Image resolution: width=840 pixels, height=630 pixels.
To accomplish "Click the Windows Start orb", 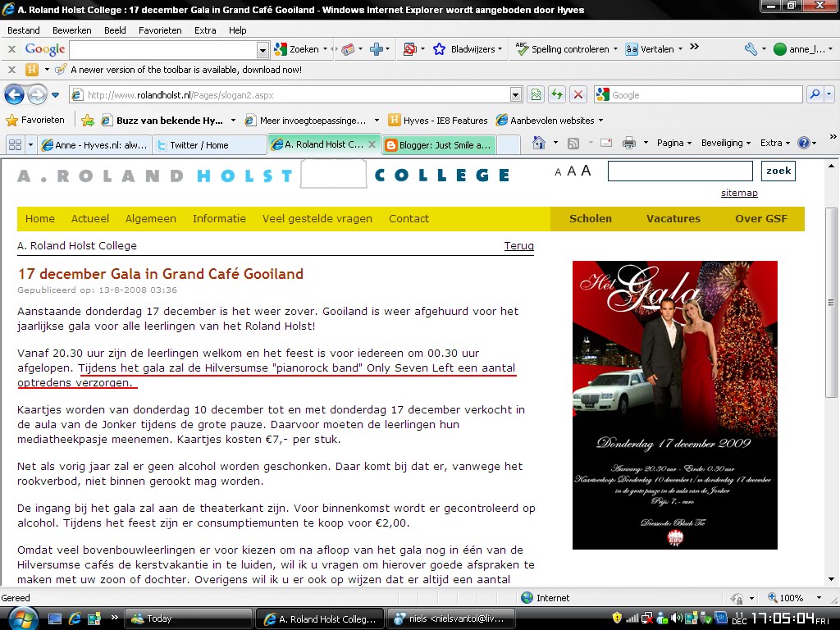I will (x=22, y=619).
